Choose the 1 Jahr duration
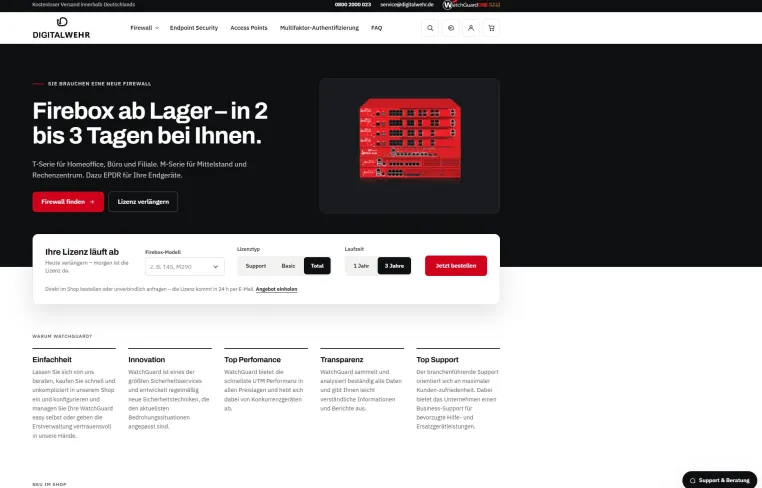 pyautogui.click(x=361, y=266)
